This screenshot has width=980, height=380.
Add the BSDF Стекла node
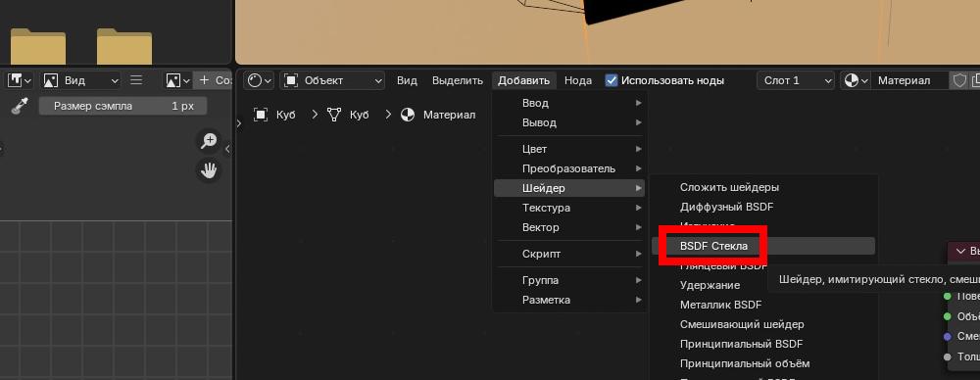click(763, 246)
